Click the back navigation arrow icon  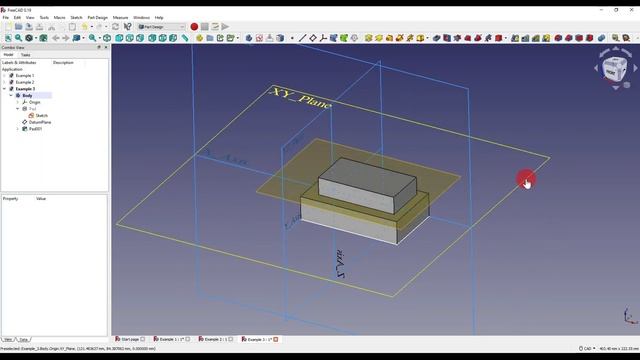[56, 38]
